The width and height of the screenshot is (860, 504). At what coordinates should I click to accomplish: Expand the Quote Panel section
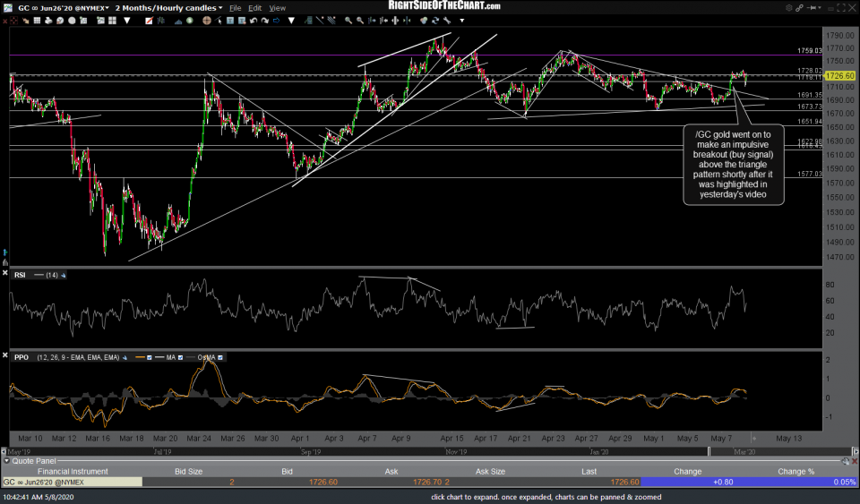pos(7,462)
